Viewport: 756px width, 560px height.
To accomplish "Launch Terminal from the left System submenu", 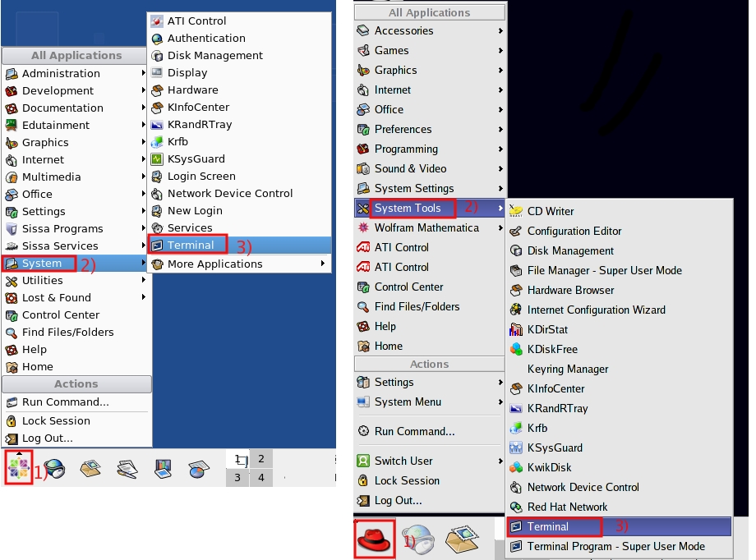I will tap(240, 245).
